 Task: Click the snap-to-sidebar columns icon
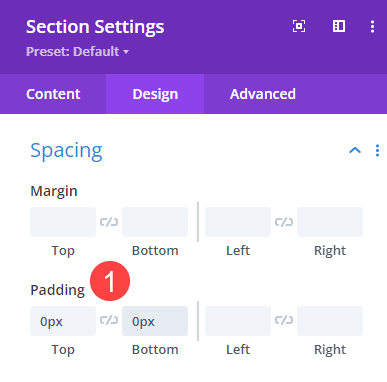click(x=339, y=26)
